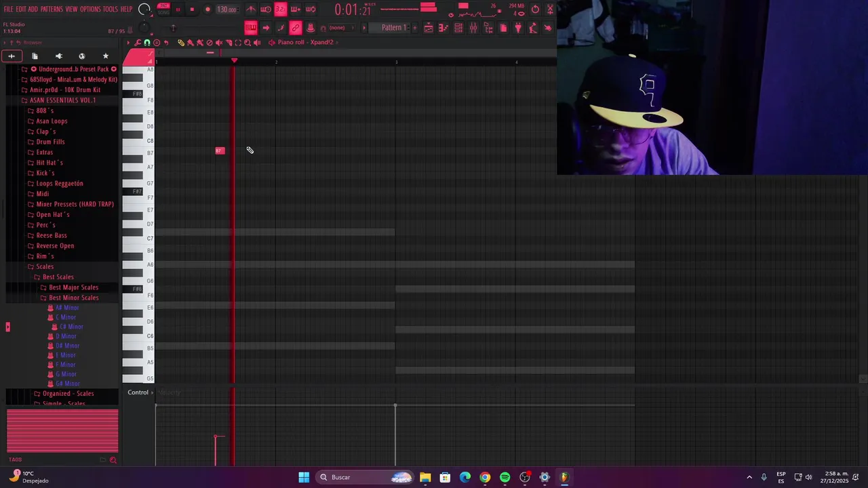Image resolution: width=868 pixels, height=488 pixels.
Task: Switch to browser plugin database globe tab
Action: coord(82,56)
